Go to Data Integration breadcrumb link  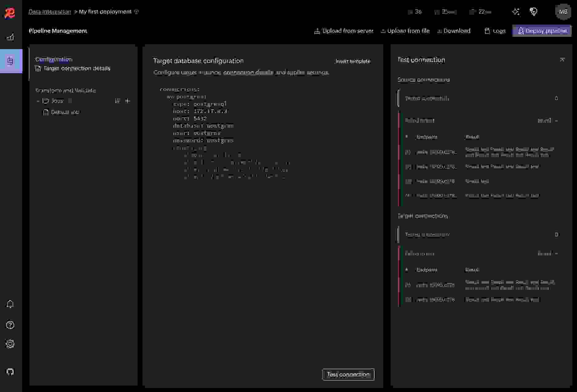pyautogui.click(x=50, y=12)
